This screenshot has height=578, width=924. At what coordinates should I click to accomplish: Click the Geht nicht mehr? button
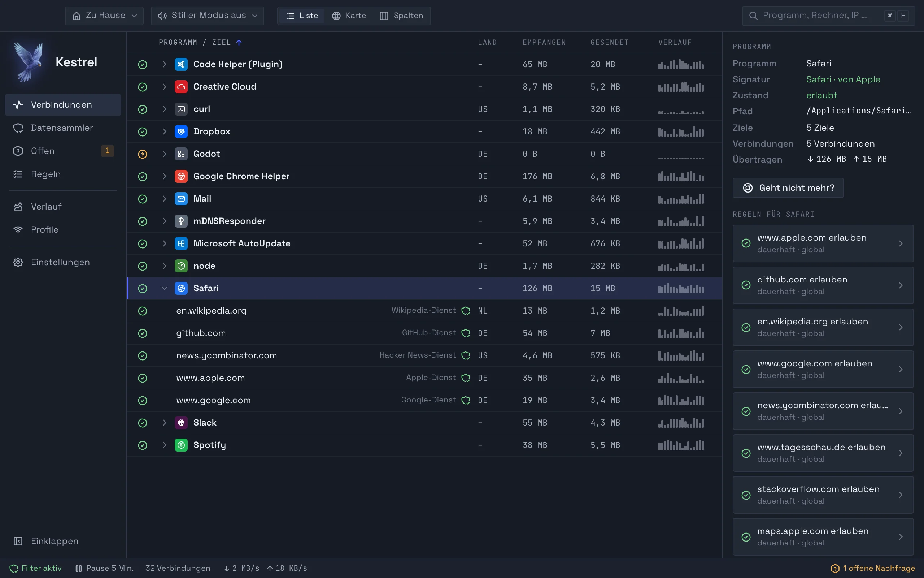tap(788, 188)
